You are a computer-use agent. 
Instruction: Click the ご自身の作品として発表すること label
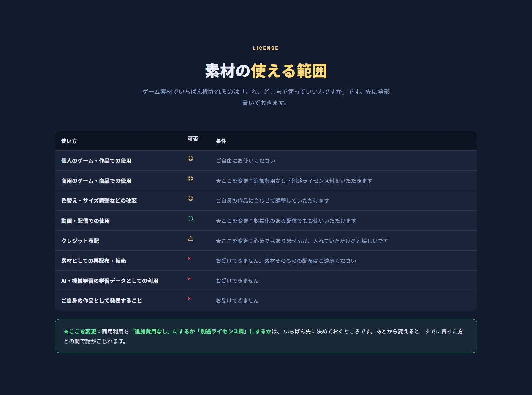(101, 301)
